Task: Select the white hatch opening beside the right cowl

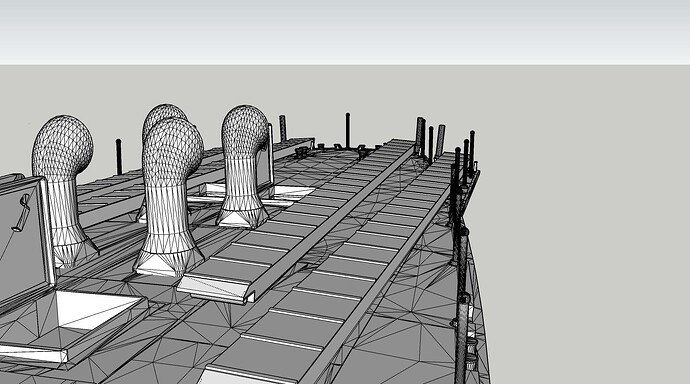Action: pos(294,191)
